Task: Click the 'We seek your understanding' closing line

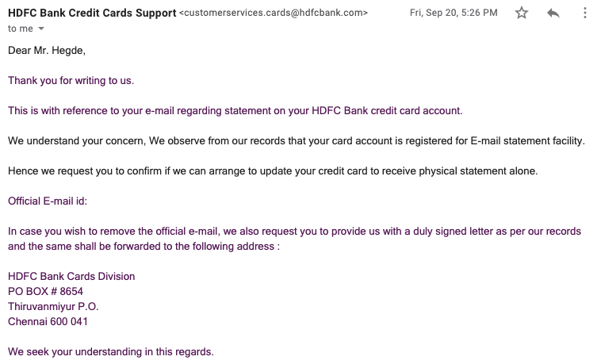Action: click(x=111, y=351)
